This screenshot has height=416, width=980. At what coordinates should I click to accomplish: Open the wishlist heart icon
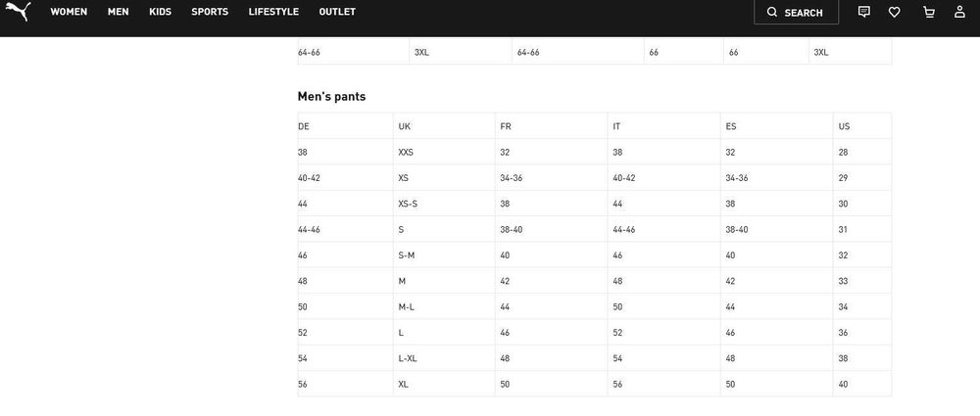coord(895,12)
